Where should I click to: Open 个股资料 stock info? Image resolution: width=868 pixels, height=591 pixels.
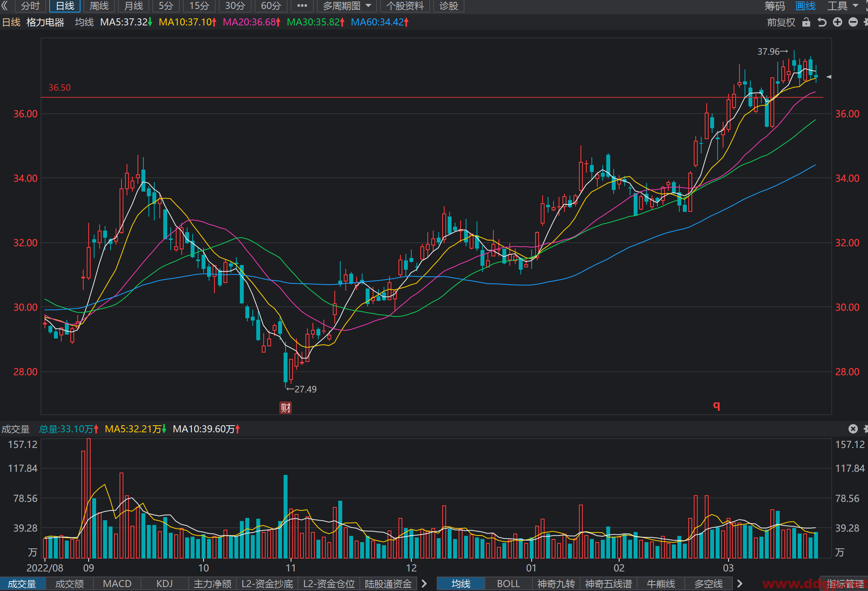point(405,6)
